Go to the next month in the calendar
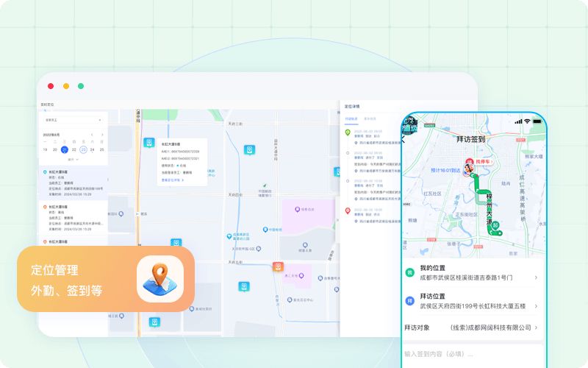Screen dimensions: 588x368 (102, 135)
